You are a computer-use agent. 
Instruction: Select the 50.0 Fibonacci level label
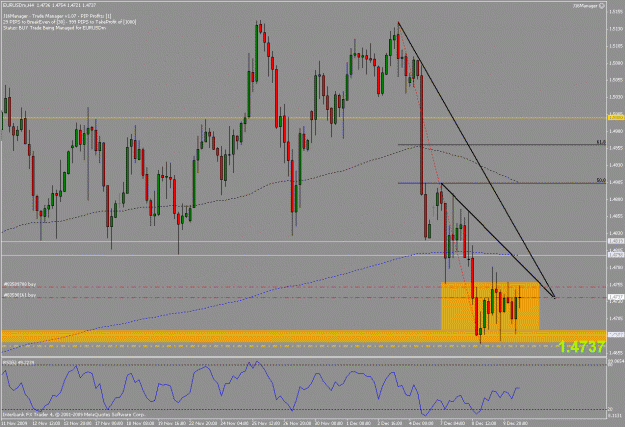pyautogui.click(x=601, y=181)
